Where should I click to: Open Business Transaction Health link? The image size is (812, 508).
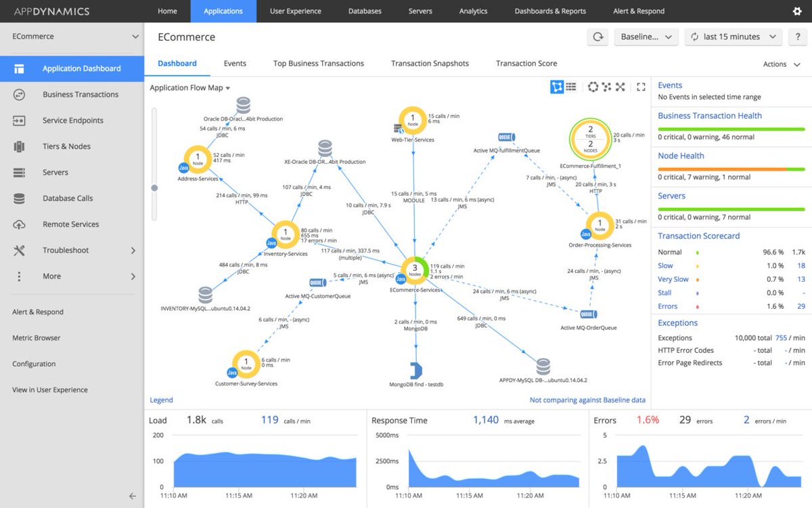point(710,116)
